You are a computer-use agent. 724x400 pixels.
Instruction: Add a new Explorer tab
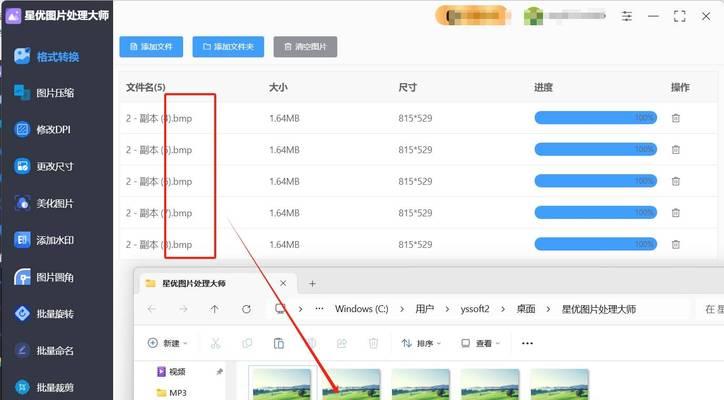coord(312,284)
